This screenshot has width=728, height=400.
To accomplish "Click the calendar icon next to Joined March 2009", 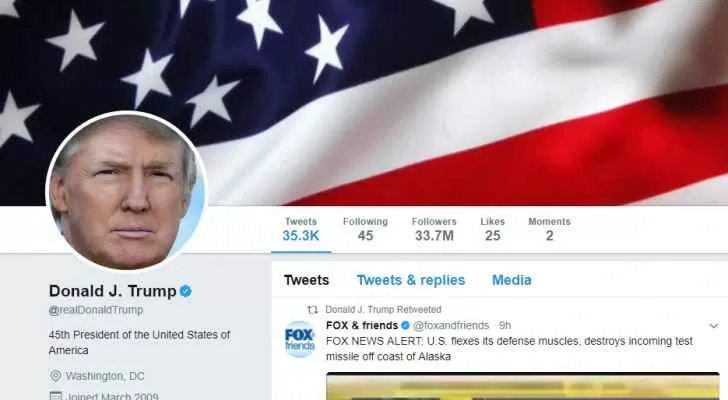I will click(55, 396).
